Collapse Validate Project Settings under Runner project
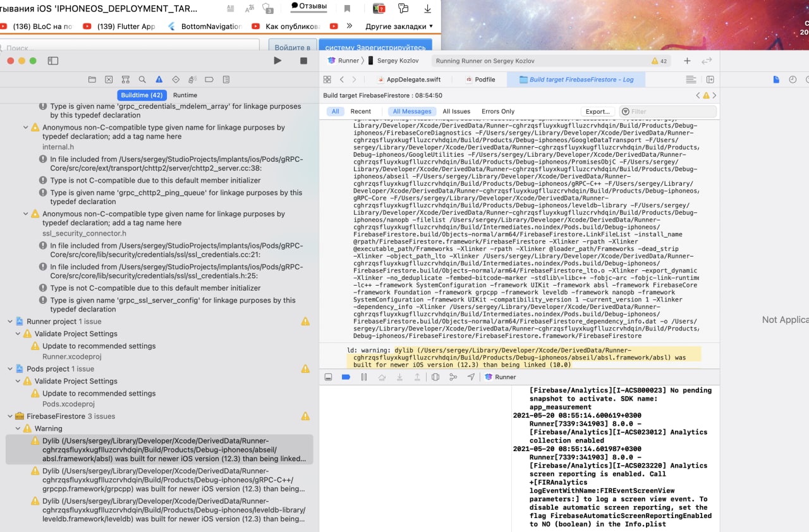Screen dimensions: 809x532 click(18, 334)
